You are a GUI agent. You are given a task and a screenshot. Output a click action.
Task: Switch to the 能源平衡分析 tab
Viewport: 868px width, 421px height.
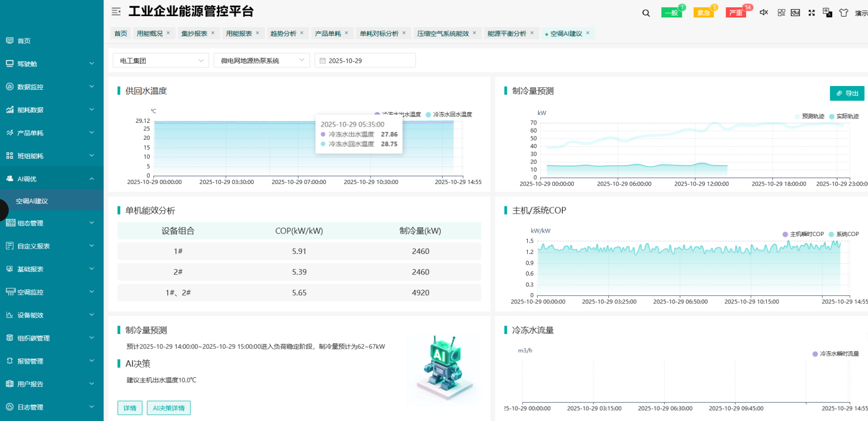point(507,34)
